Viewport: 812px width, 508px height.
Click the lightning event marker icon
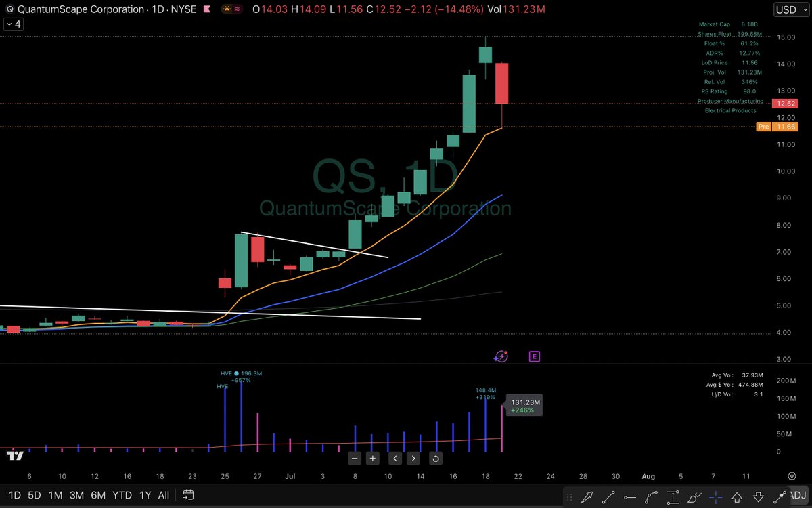(501, 356)
